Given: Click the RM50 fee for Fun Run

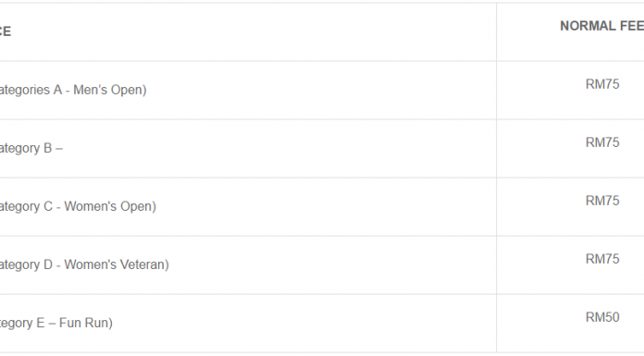Looking at the screenshot, I should point(602,317).
